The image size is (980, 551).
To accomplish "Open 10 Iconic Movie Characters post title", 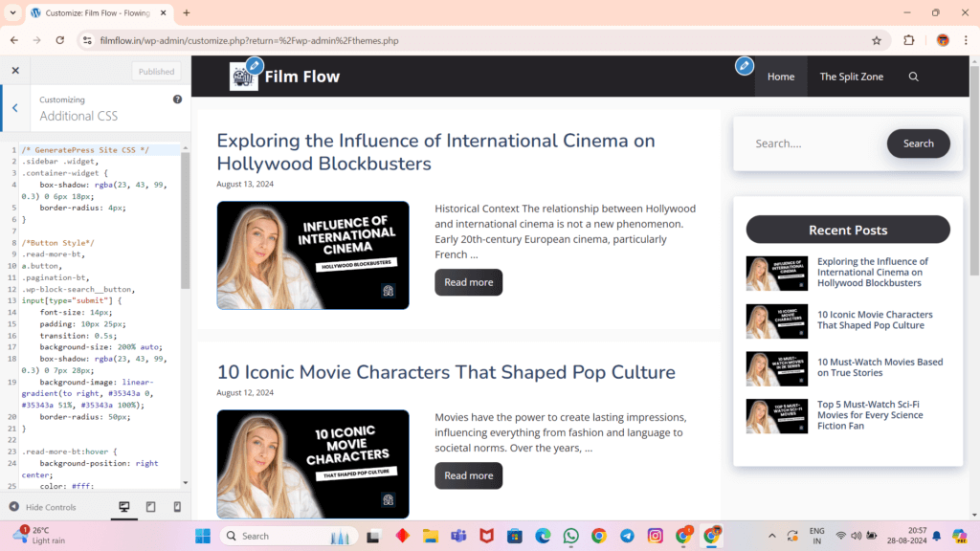I will [446, 372].
